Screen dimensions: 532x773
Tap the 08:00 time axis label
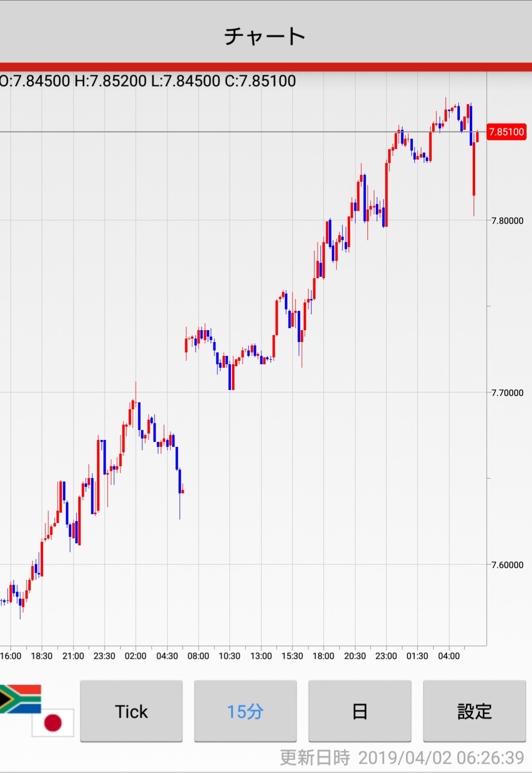198,656
